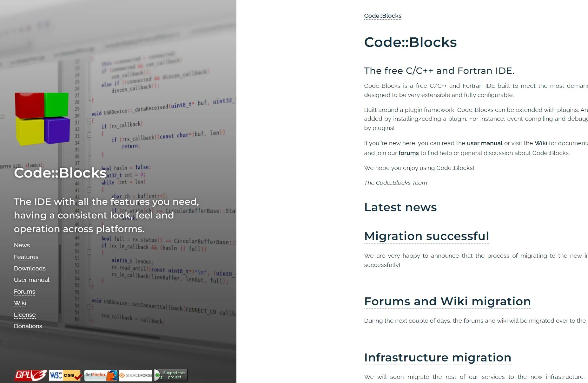Click 'The free C/C++ and Fortran IDE.' subtitle
This screenshot has height=383, width=588.
439,71
